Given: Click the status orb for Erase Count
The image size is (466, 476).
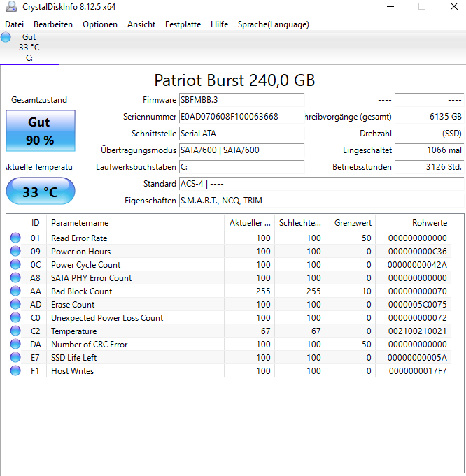Looking at the screenshot, I should point(15,304).
